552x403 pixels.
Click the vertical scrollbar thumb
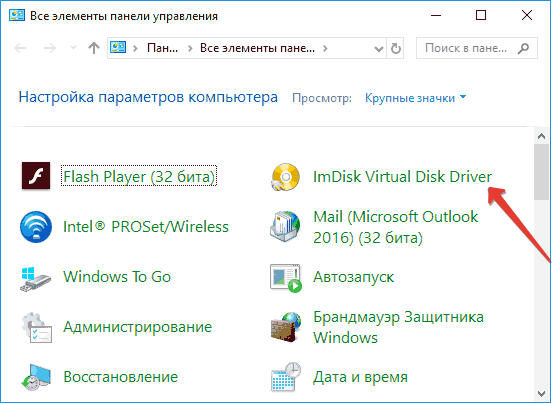(541, 172)
